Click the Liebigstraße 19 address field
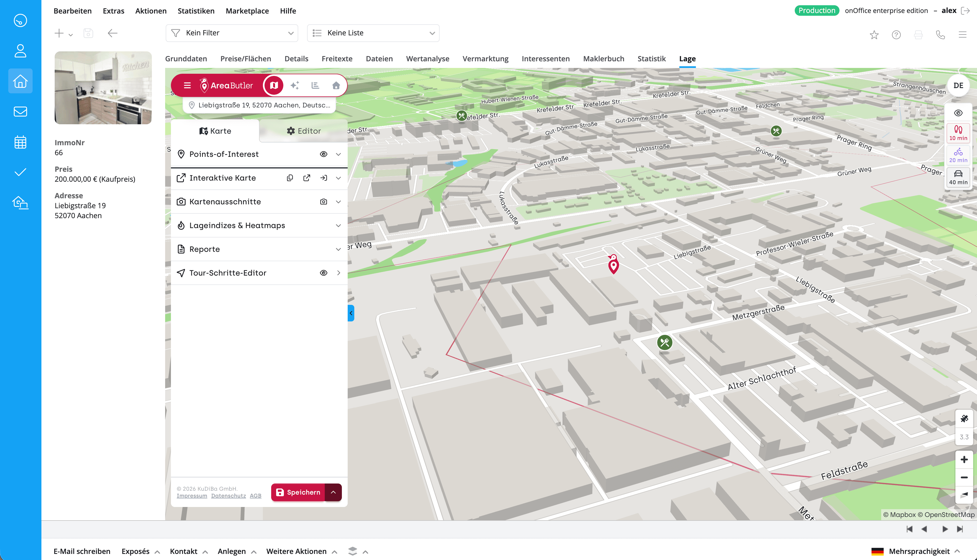Viewport: 977px width, 560px height. [x=259, y=105]
